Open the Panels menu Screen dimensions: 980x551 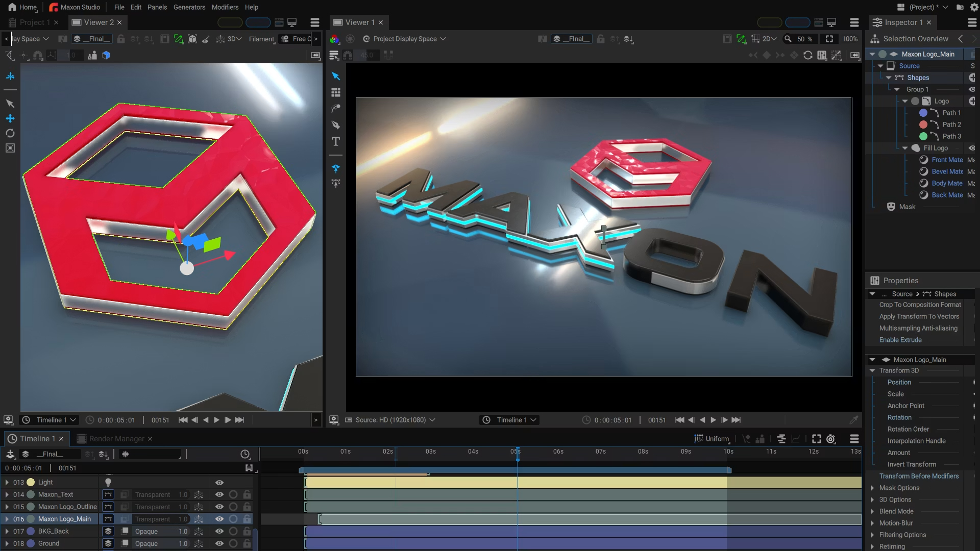click(x=157, y=7)
